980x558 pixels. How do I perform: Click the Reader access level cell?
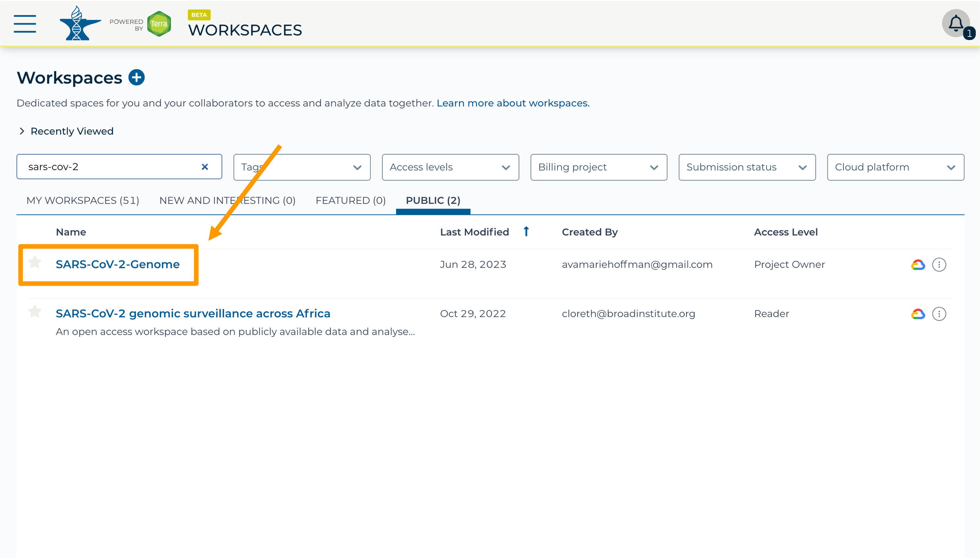pyautogui.click(x=772, y=313)
